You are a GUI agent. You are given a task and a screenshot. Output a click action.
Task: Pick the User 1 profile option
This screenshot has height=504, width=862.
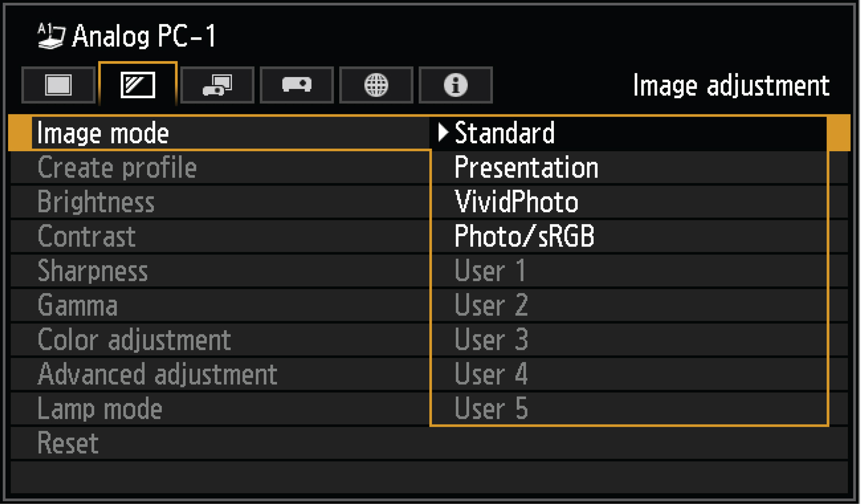pos(490,271)
